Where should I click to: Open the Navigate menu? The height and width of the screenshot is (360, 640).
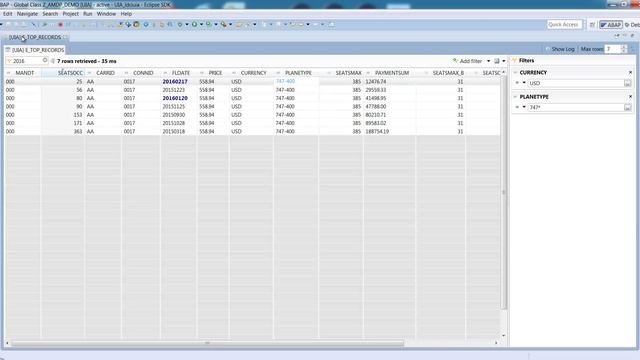[27, 14]
